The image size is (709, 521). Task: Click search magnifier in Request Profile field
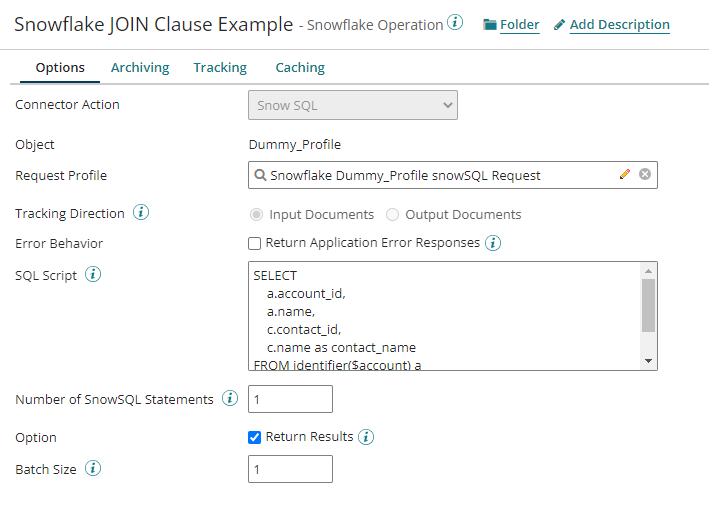coord(260,175)
